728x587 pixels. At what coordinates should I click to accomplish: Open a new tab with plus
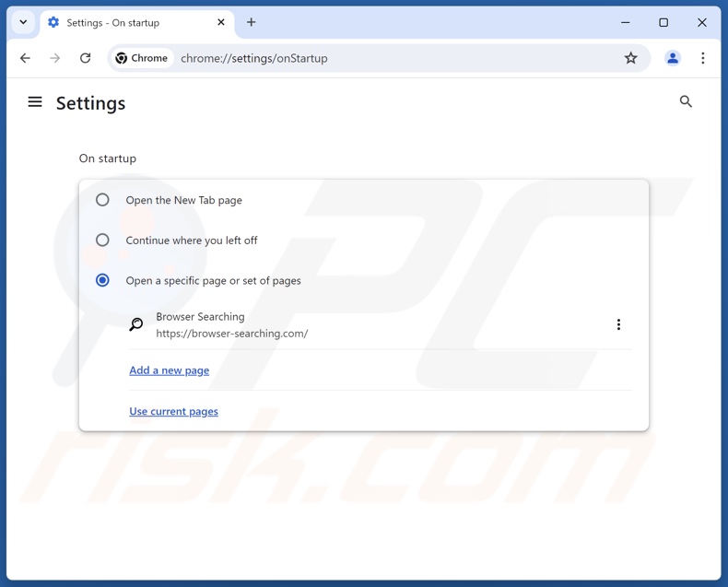(251, 22)
